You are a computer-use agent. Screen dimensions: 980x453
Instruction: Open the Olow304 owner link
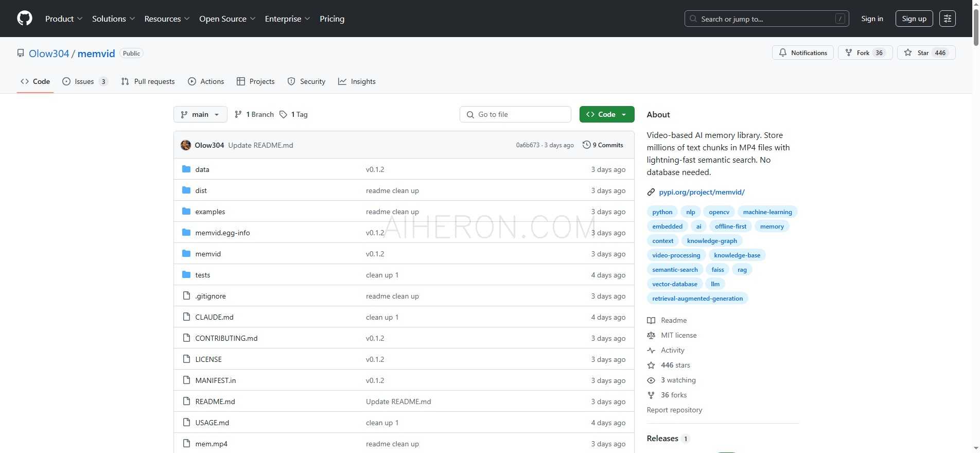coord(49,54)
